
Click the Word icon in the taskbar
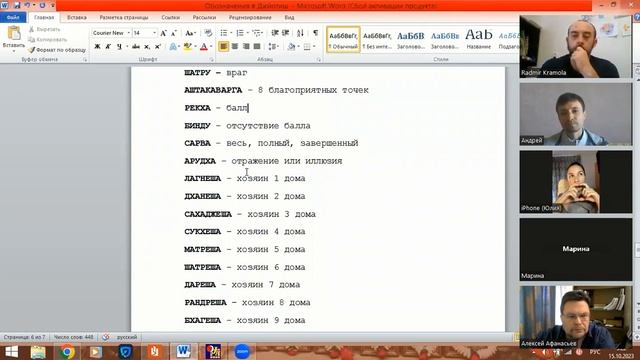[x=184, y=351]
